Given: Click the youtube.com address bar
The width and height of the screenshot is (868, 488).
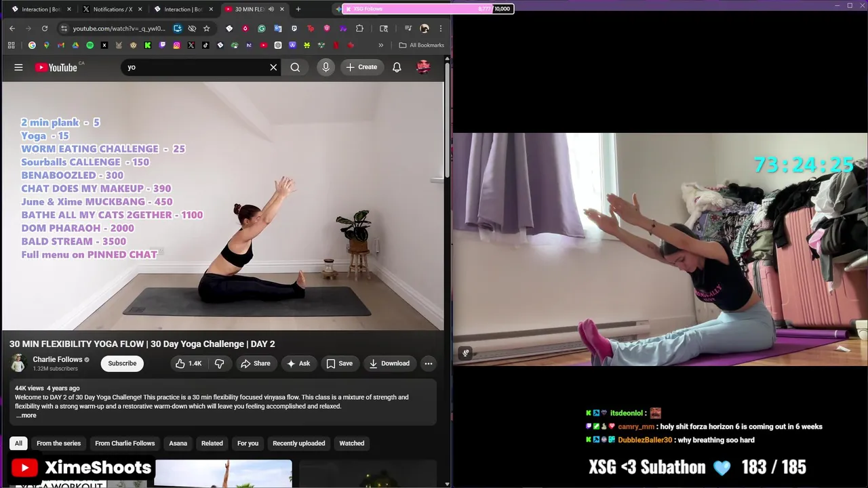Looking at the screenshot, I should [119, 28].
